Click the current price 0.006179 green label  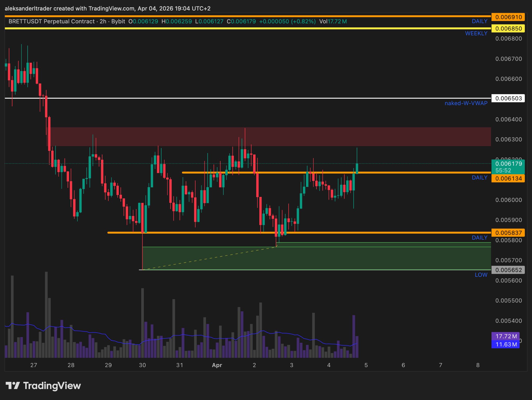point(508,164)
